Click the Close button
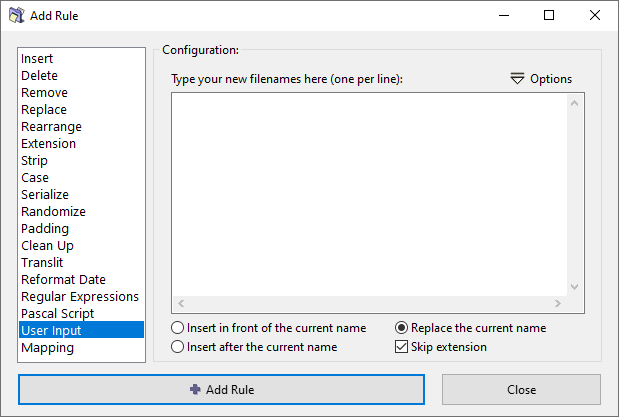 [x=521, y=390]
